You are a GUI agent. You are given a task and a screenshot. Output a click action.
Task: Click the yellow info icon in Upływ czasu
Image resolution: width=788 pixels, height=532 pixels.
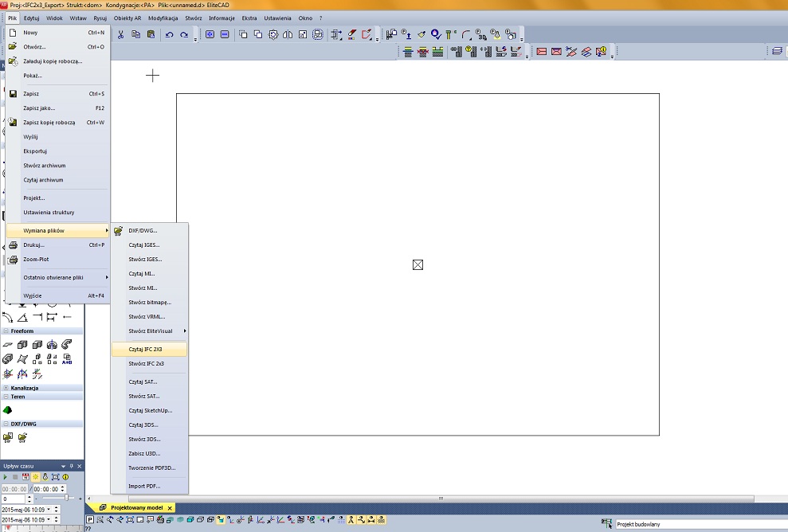pyautogui.click(x=65, y=477)
